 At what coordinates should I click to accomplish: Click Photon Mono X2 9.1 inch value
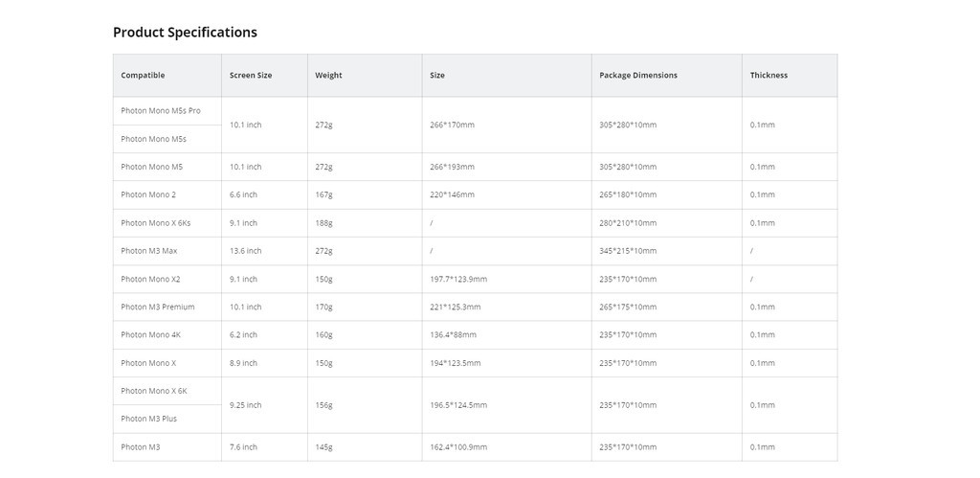[x=243, y=279]
